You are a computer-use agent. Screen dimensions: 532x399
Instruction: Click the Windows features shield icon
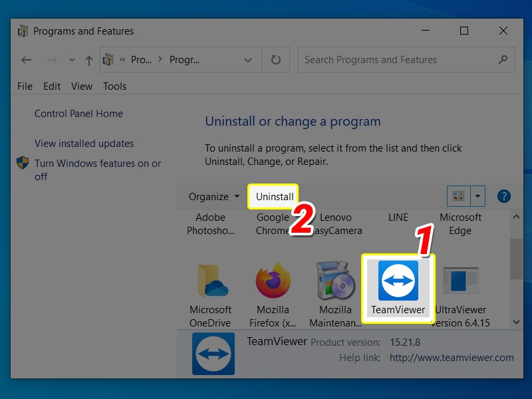pyautogui.click(x=23, y=163)
